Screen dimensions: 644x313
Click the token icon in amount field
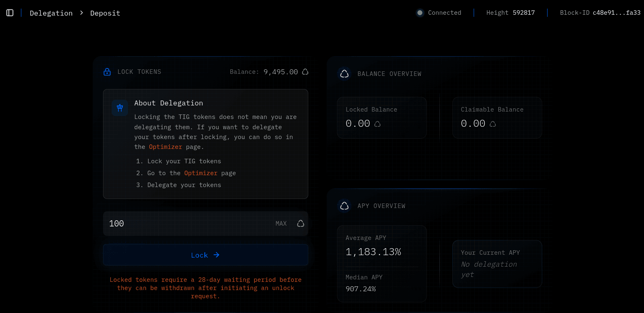tap(300, 224)
